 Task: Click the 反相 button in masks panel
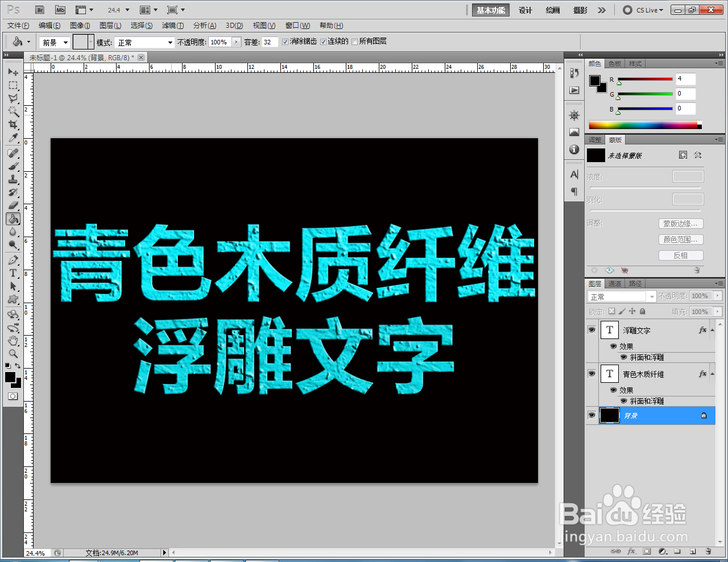tap(681, 255)
